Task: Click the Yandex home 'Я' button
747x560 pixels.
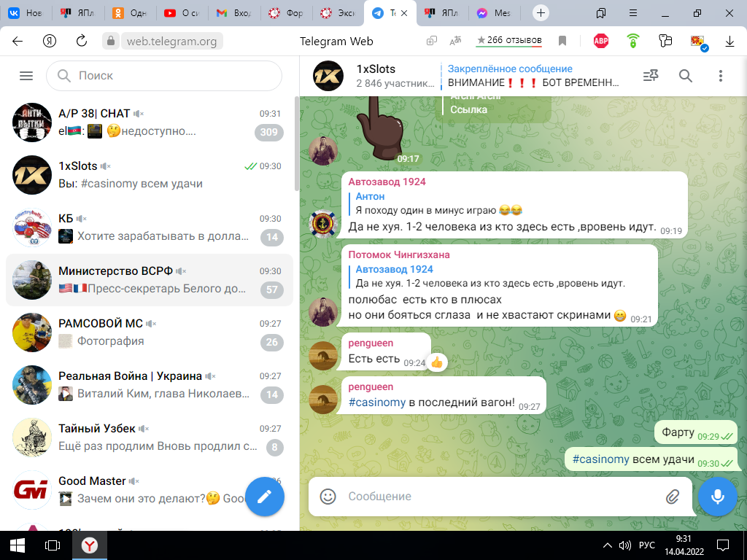Action: (x=50, y=42)
